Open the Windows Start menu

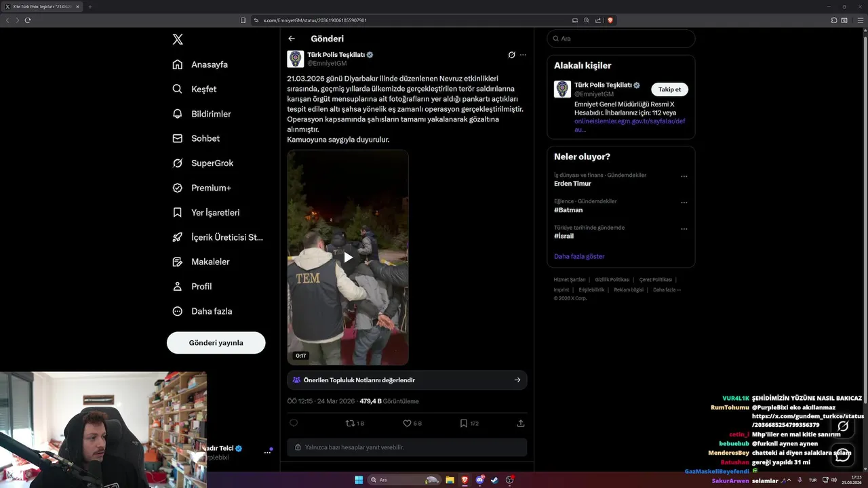pos(359,480)
